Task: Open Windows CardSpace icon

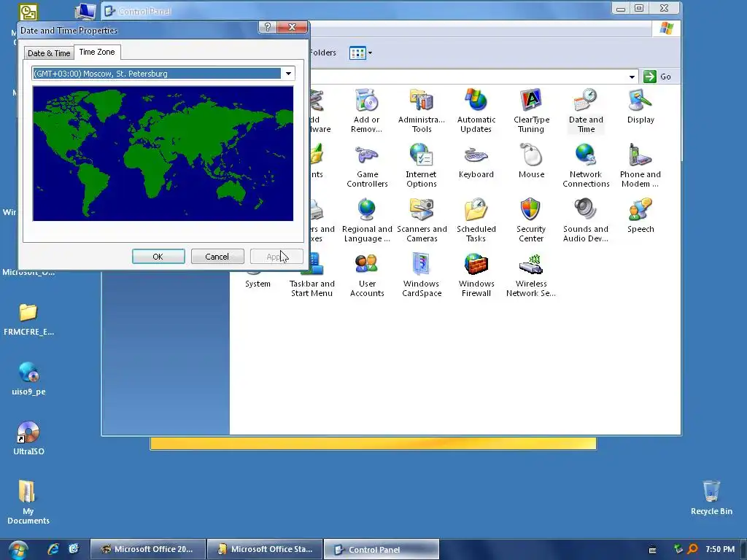Action: (422, 275)
